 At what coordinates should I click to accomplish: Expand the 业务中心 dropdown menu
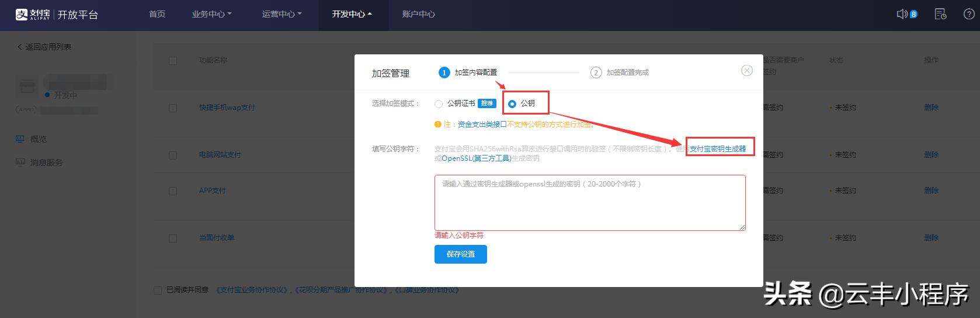212,14
